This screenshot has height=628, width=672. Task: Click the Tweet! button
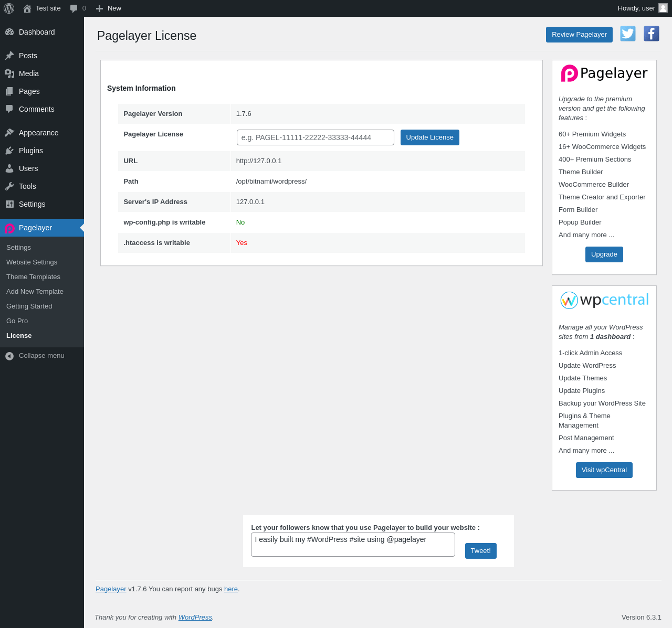[480, 551]
